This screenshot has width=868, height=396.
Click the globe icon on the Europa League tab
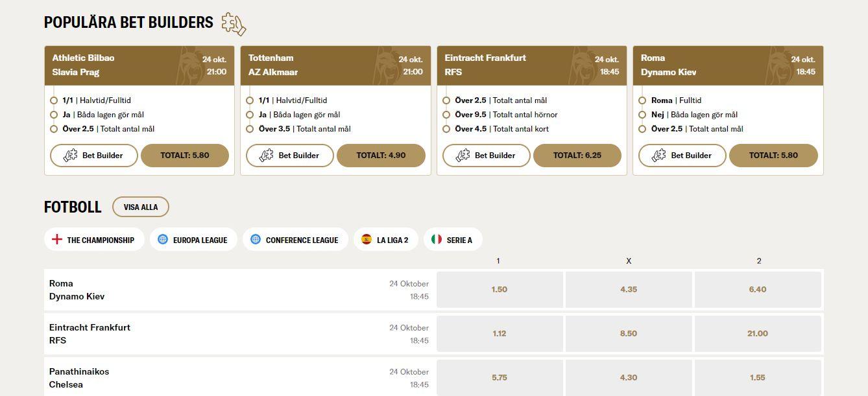tap(163, 239)
